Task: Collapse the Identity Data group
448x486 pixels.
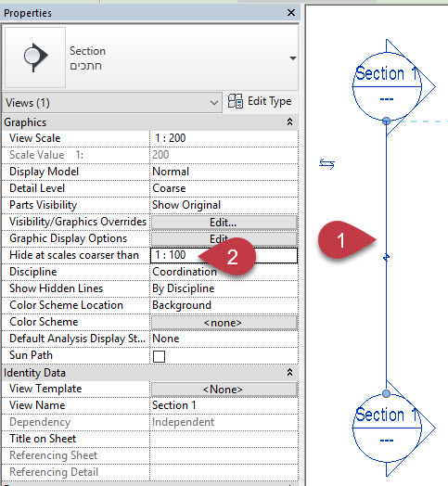Action: pyautogui.click(x=289, y=372)
